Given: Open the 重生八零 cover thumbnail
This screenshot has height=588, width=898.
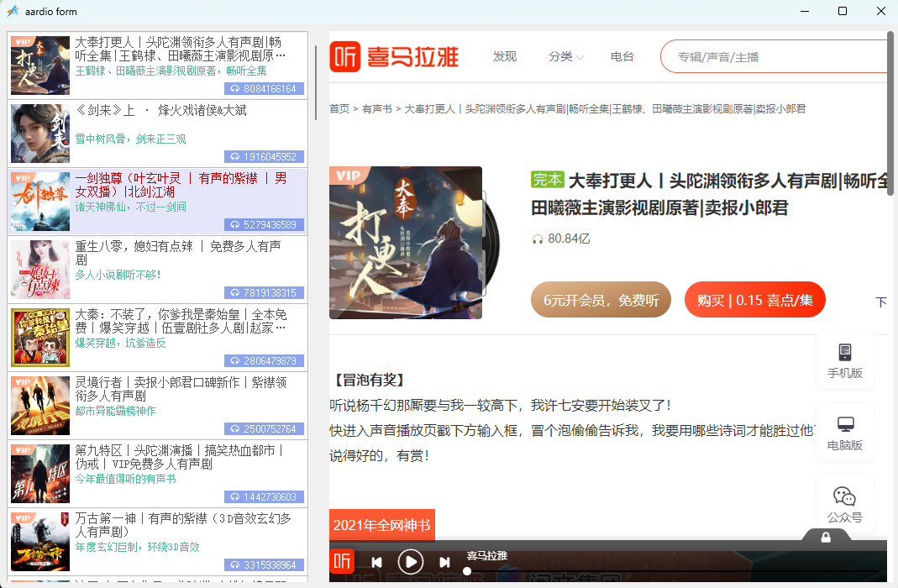Looking at the screenshot, I should tap(40, 270).
